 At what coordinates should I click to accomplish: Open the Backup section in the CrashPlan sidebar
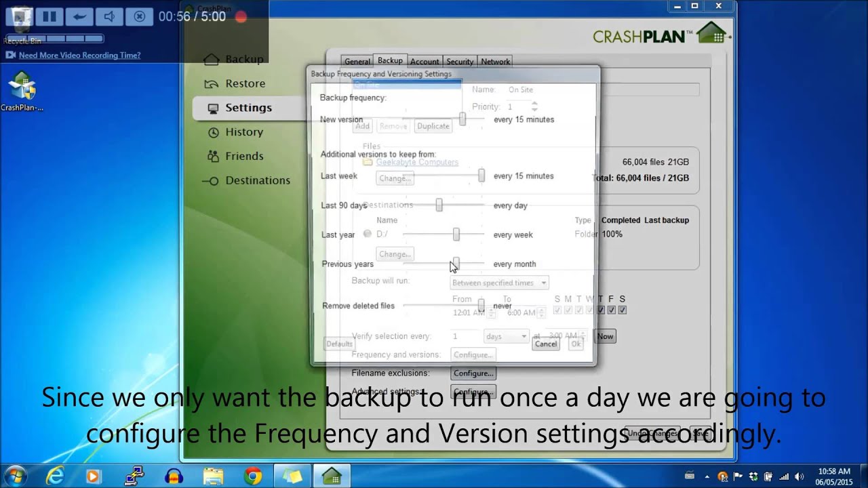235,59
